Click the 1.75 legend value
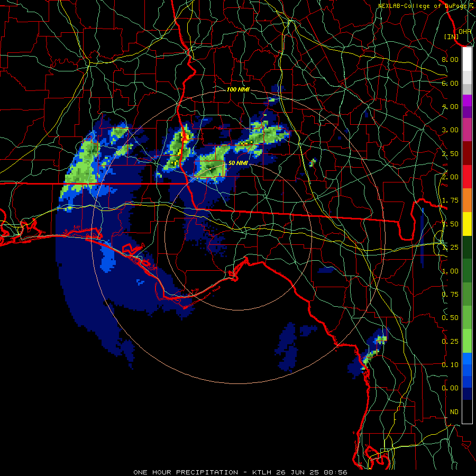Screen dimensions: 476x476 [450, 200]
